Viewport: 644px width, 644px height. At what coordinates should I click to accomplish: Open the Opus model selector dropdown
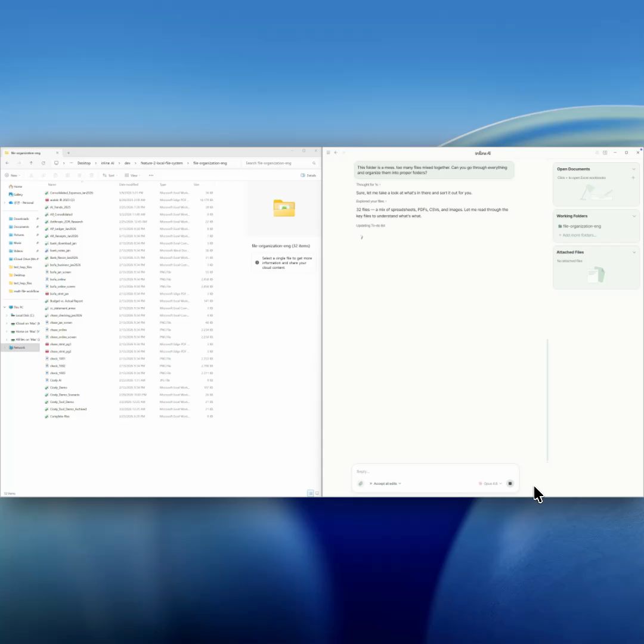(490, 484)
